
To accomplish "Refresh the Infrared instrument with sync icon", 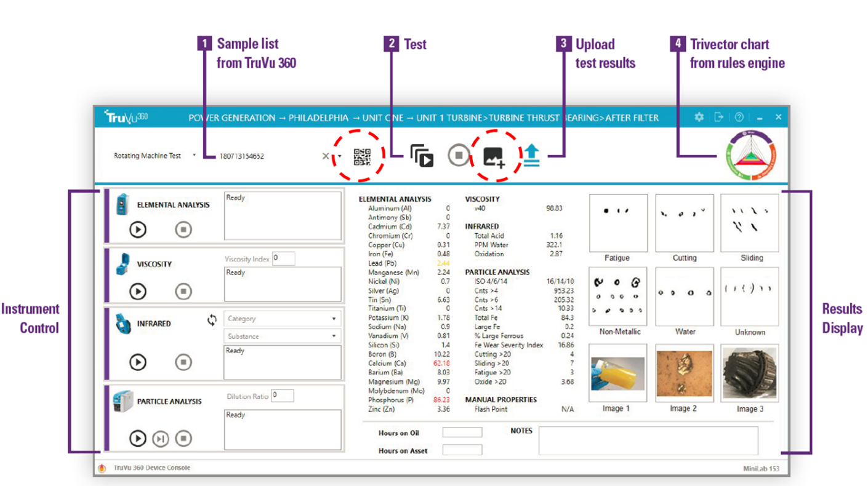I will (x=212, y=320).
